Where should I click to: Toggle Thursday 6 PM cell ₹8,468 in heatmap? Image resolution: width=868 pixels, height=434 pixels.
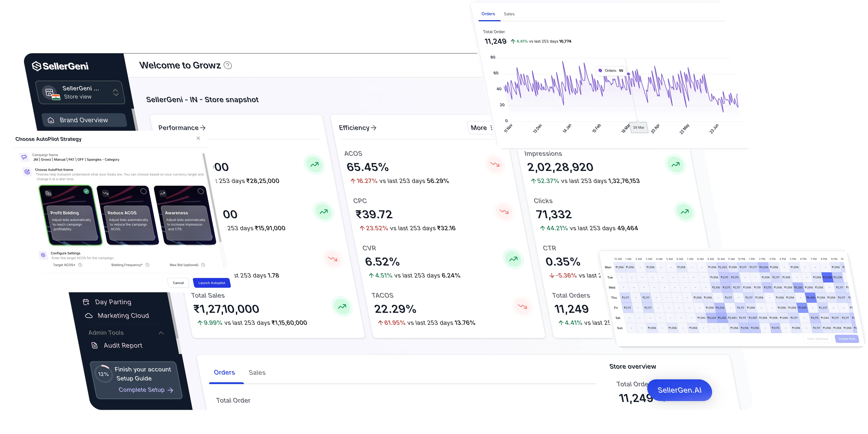click(810, 298)
